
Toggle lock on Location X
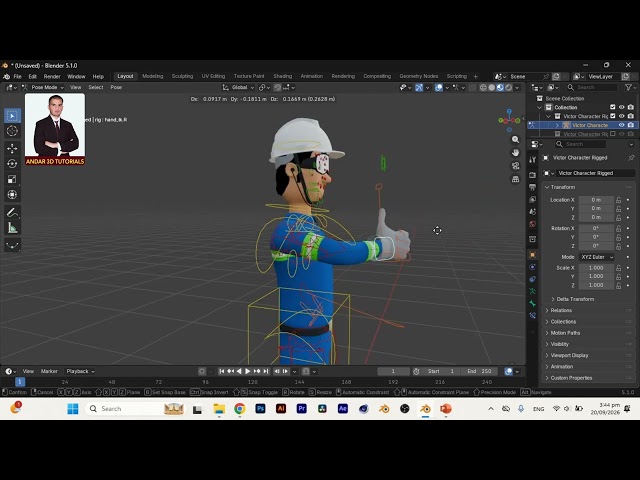coord(619,200)
